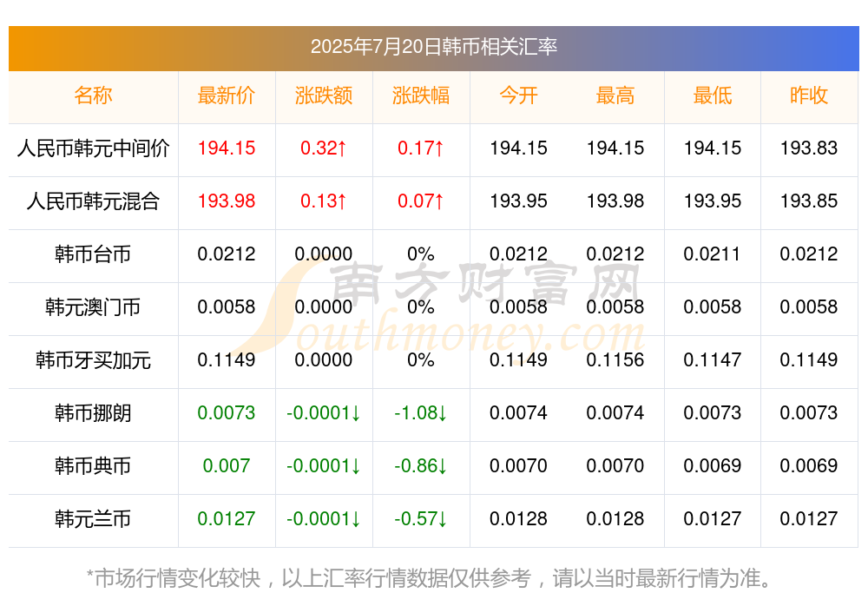Image resolution: width=868 pixels, height=606 pixels.
Task: Click -0.0001↓ in 韩元兰币 row
Action: point(324,519)
